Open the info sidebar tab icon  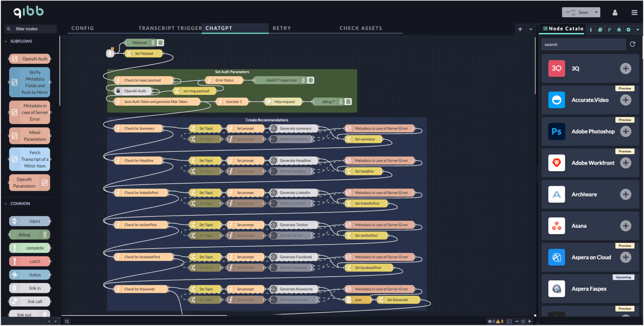point(591,29)
